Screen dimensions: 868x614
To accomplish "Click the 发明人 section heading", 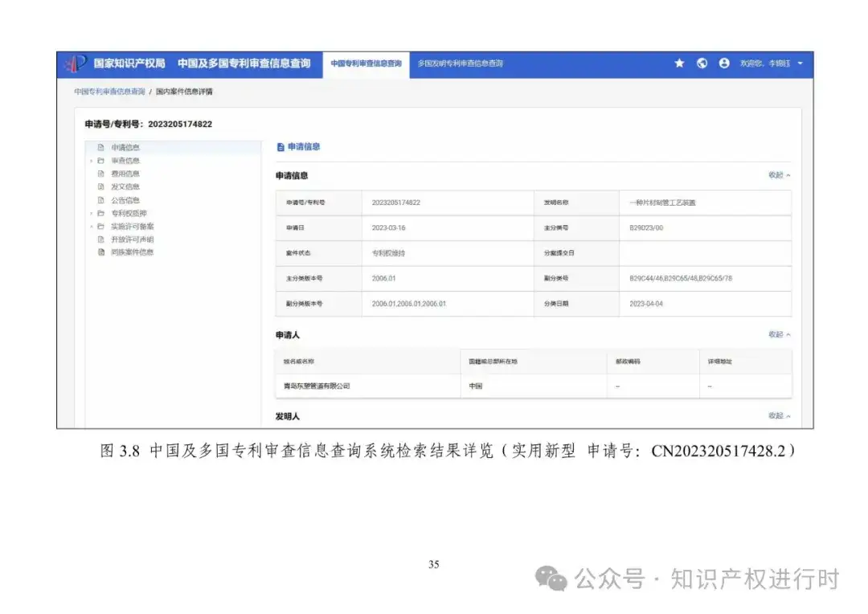I will tap(287, 416).
